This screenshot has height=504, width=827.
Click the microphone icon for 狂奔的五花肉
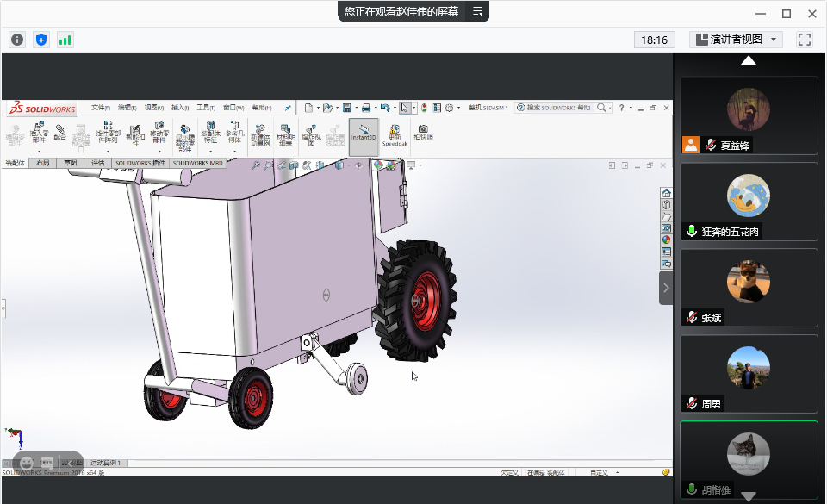pyautogui.click(x=692, y=231)
